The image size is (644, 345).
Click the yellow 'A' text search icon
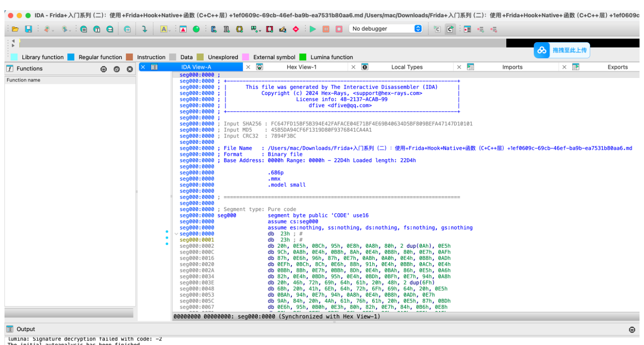(164, 29)
